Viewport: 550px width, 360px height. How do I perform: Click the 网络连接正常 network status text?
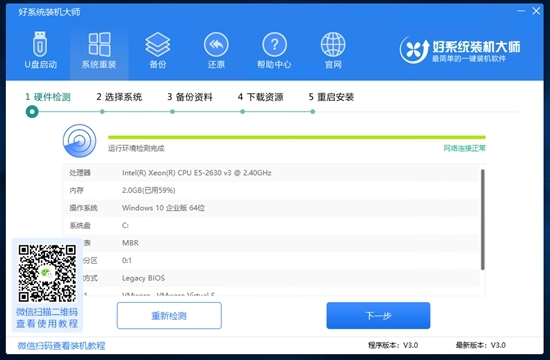tap(464, 148)
